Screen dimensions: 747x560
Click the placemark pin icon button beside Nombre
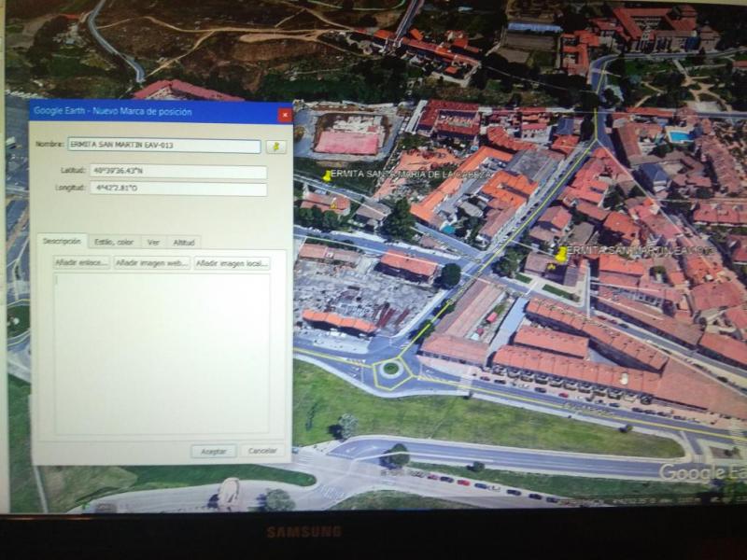(275, 147)
